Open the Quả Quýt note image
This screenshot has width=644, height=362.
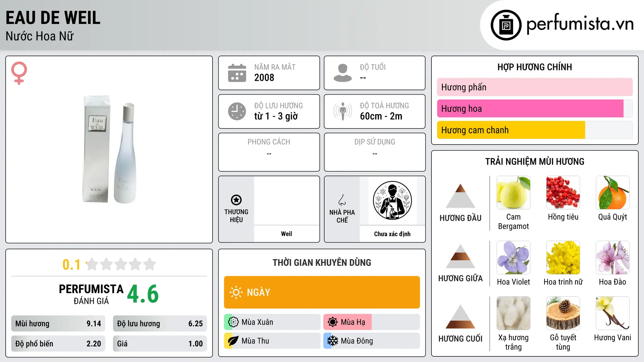click(613, 193)
